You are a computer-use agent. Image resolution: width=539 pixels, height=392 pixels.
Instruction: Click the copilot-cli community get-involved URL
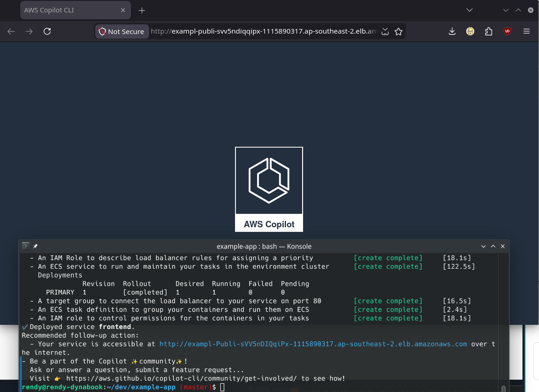182,378
